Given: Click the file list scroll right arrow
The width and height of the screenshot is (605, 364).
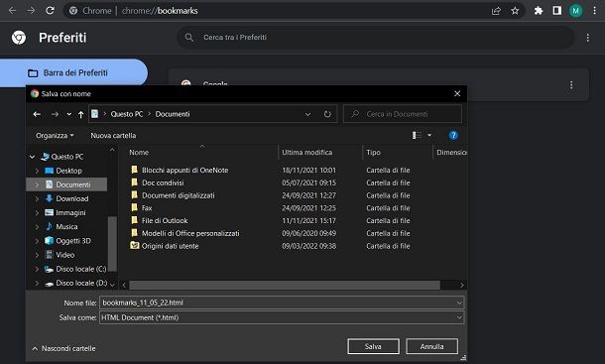Looking at the screenshot, I should (x=462, y=286).
